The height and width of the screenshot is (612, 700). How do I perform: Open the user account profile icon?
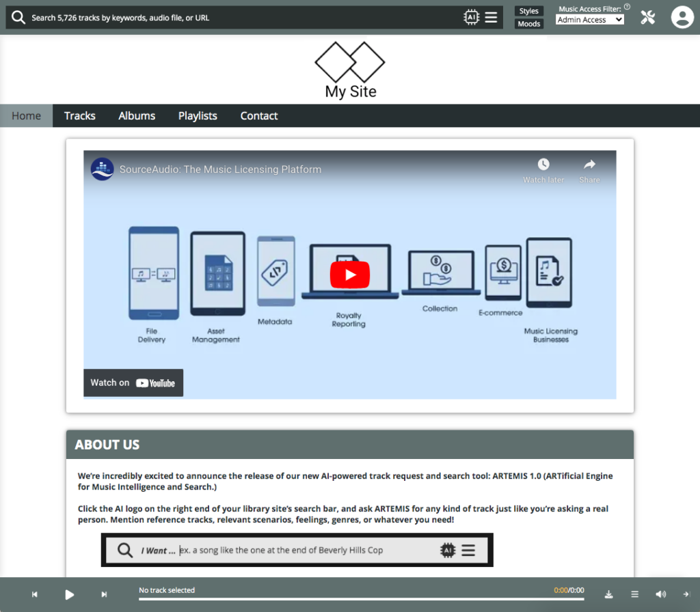682,17
